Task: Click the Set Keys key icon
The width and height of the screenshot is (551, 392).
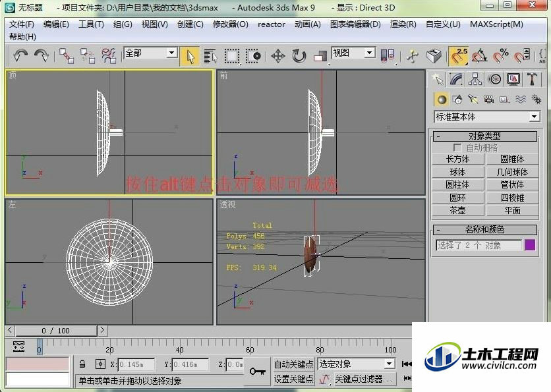Action: pos(257,372)
